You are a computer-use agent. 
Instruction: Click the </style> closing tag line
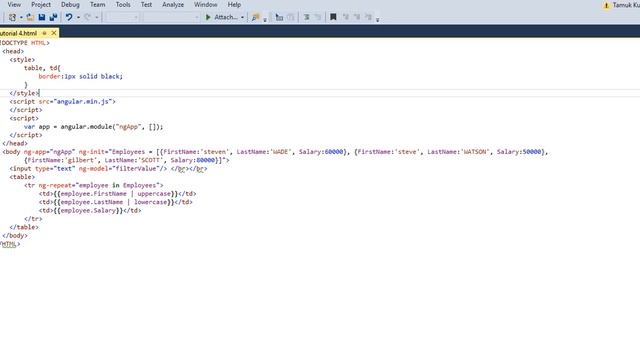(24, 93)
